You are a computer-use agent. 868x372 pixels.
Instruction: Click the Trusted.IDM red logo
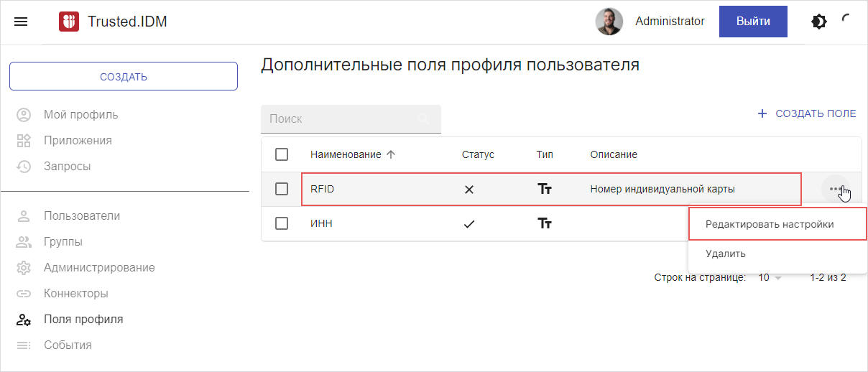point(69,22)
